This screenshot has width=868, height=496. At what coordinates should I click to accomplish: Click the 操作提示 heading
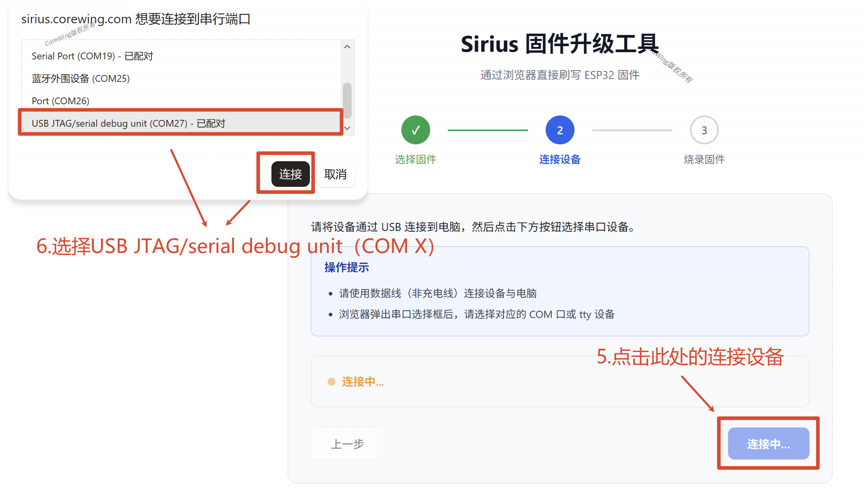coord(346,267)
